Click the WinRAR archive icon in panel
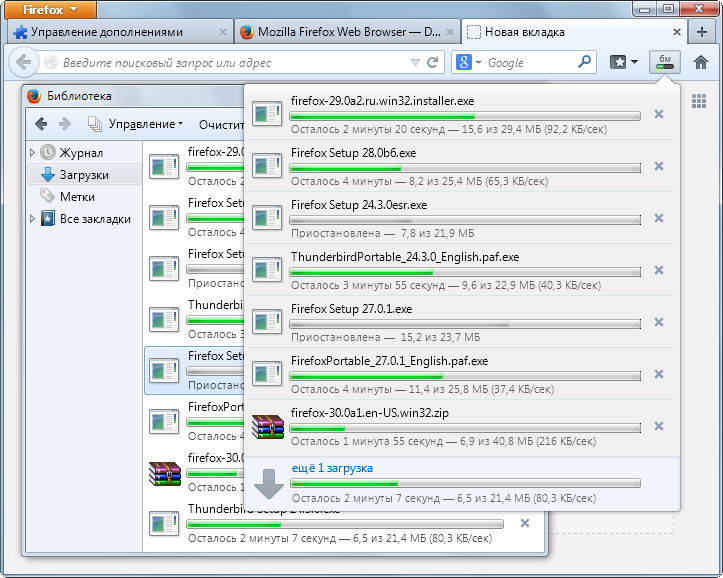Viewport: 723px width, 578px height. click(x=268, y=426)
